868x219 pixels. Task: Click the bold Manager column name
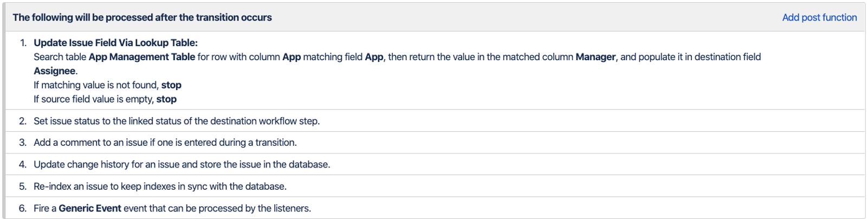tap(595, 57)
